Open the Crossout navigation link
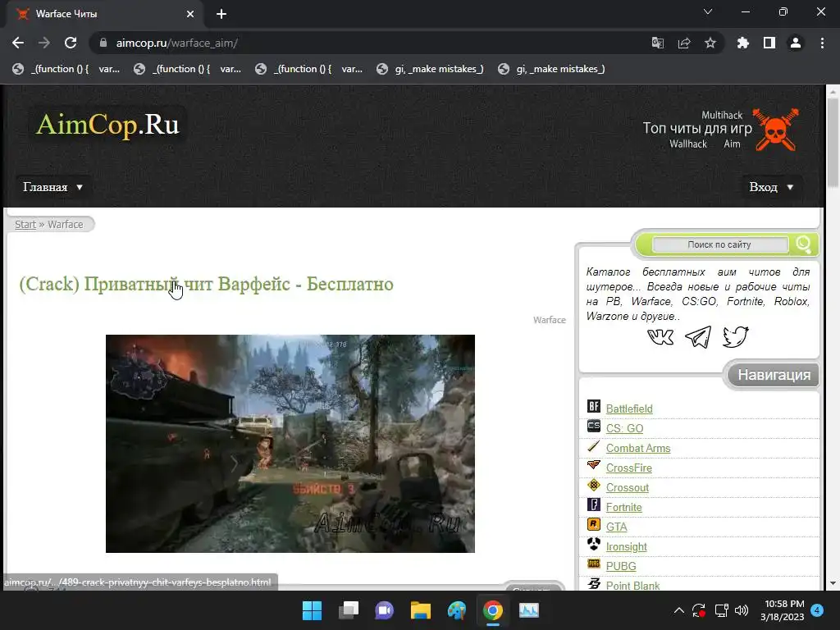The image size is (840, 630). click(x=628, y=487)
